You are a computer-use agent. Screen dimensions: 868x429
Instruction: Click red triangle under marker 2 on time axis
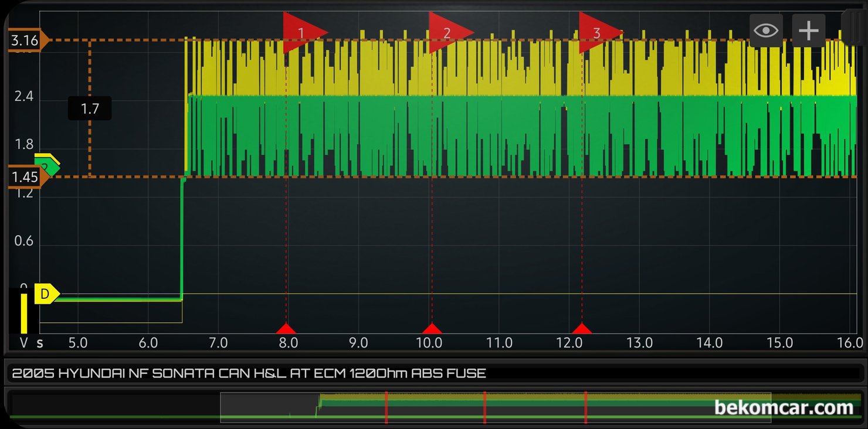432,329
